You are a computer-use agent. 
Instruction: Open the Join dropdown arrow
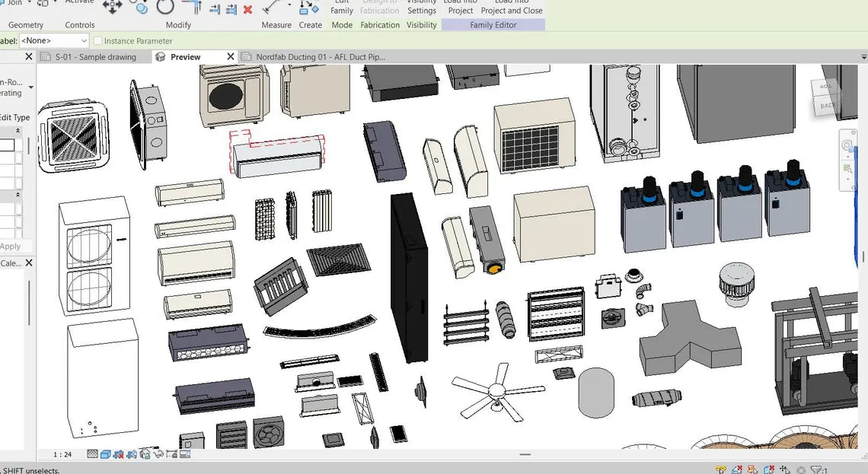[30, 3]
